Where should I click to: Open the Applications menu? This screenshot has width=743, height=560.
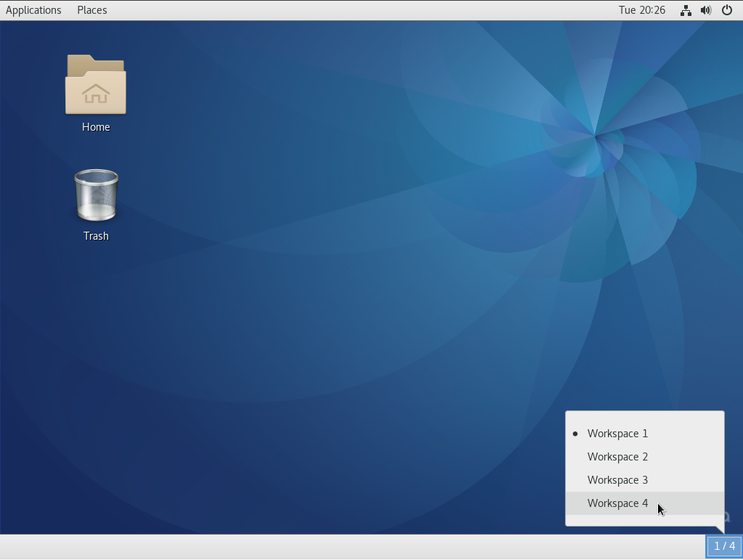coord(33,9)
